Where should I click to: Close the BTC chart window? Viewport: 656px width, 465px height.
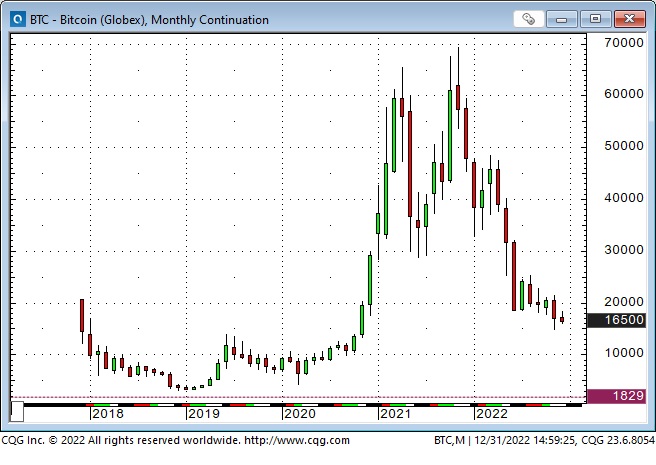click(630, 19)
